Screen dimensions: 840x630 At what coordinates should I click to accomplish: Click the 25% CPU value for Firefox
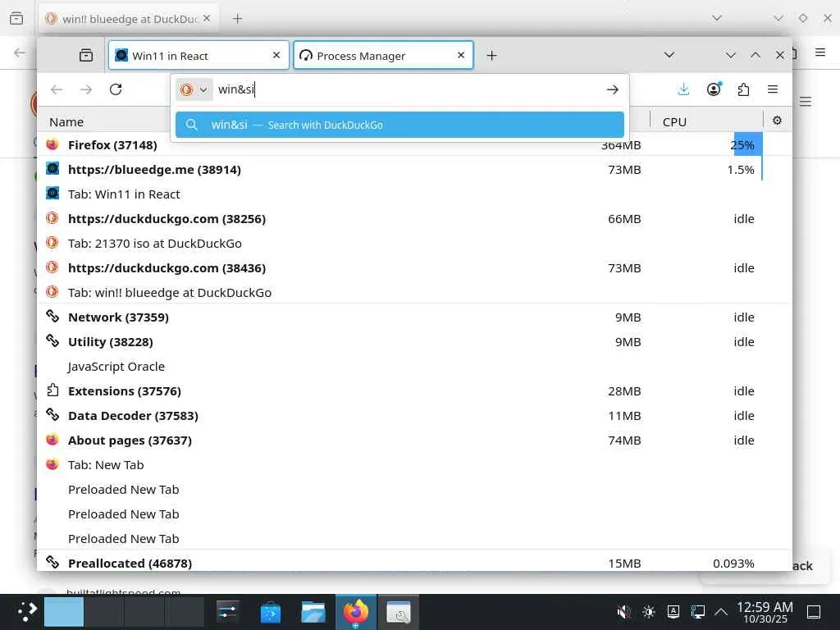tap(742, 145)
